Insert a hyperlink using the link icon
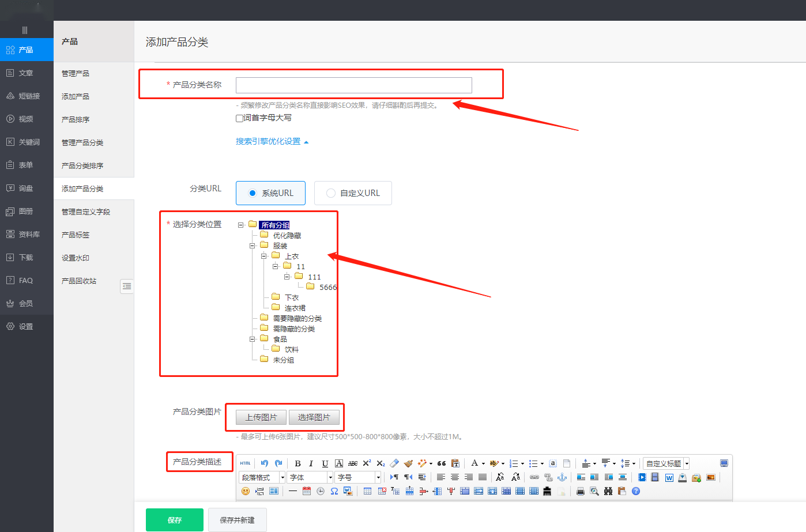806x532 pixels. (534, 477)
